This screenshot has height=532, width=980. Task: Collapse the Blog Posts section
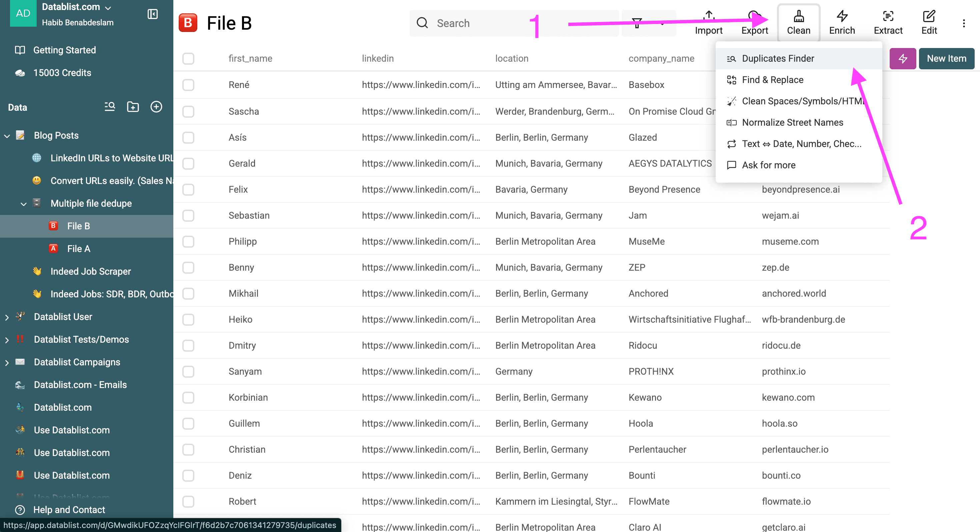pyautogui.click(x=7, y=135)
